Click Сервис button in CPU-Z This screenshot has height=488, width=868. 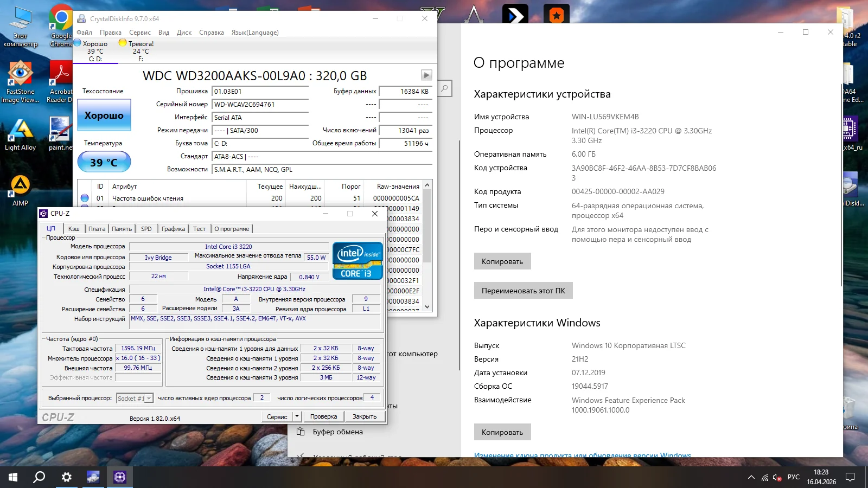(x=277, y=416)
